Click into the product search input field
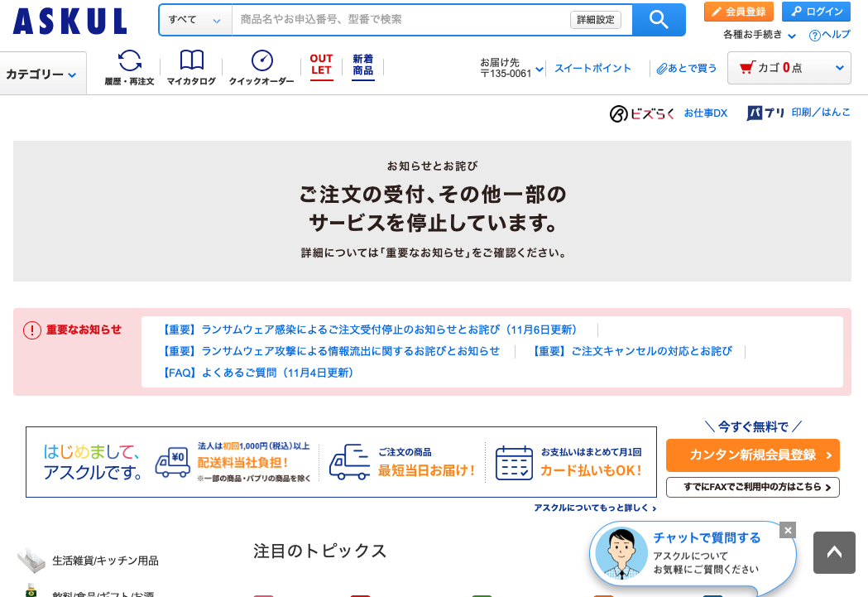 pyautogui.click(x=401, y=20)
